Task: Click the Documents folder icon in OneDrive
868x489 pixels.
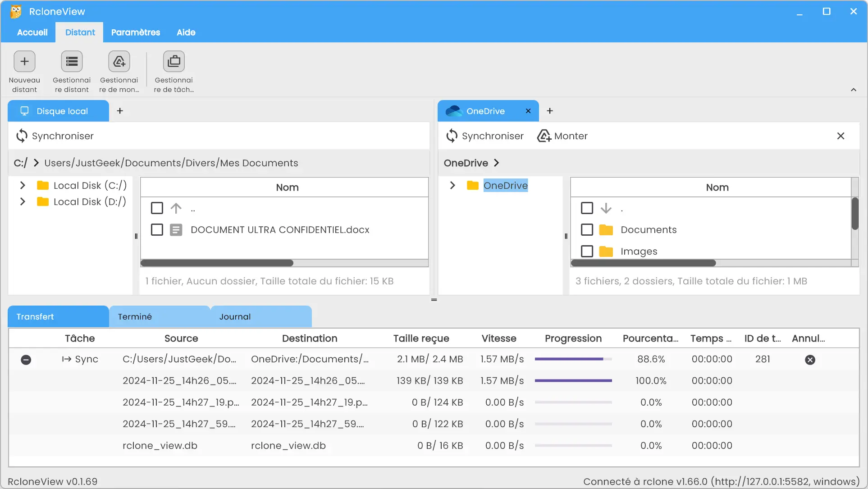Action: click(606, 230)
